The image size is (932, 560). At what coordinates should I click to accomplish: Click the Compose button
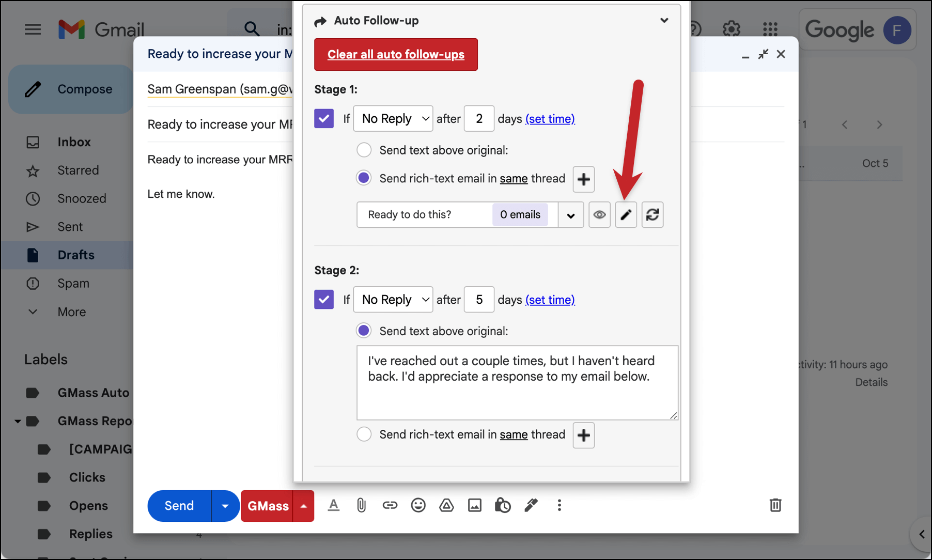click(71, 89)
